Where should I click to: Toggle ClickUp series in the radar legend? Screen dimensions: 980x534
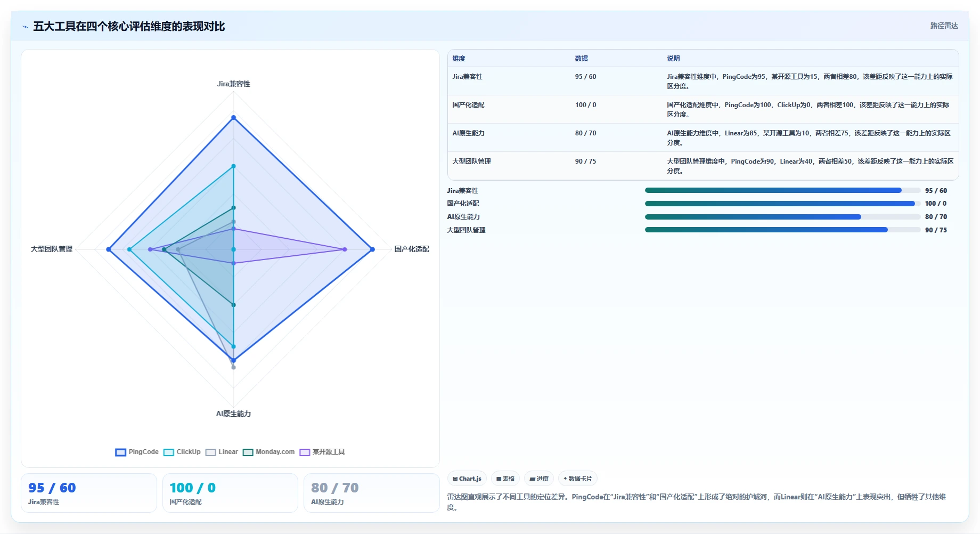182,452
